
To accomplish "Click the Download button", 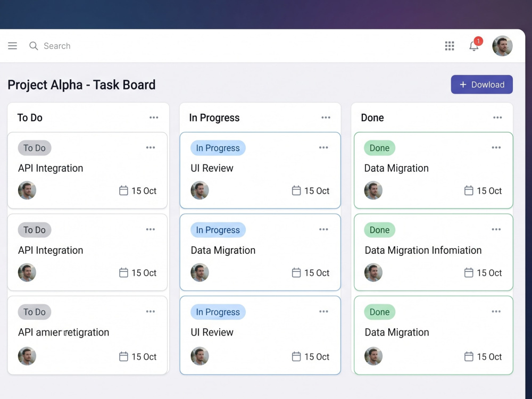I will 481,85.
